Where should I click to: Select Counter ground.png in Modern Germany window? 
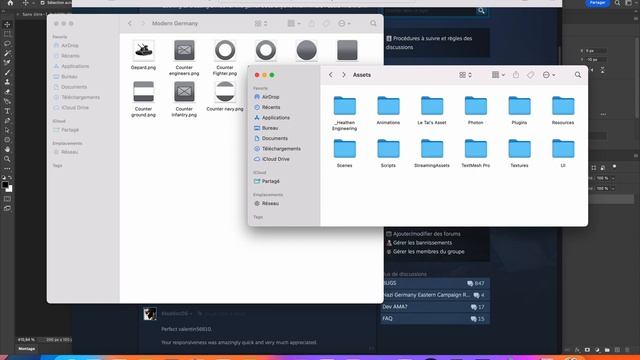click(143, 99)
